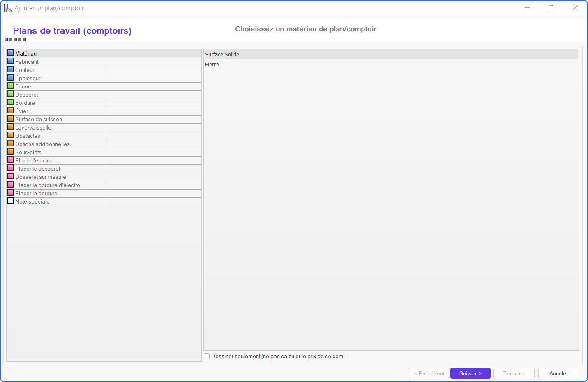Viewport: 588px width, 382px height.
Task: Click the blue square icon beside Matériau
Action: [x=10, y=53]
